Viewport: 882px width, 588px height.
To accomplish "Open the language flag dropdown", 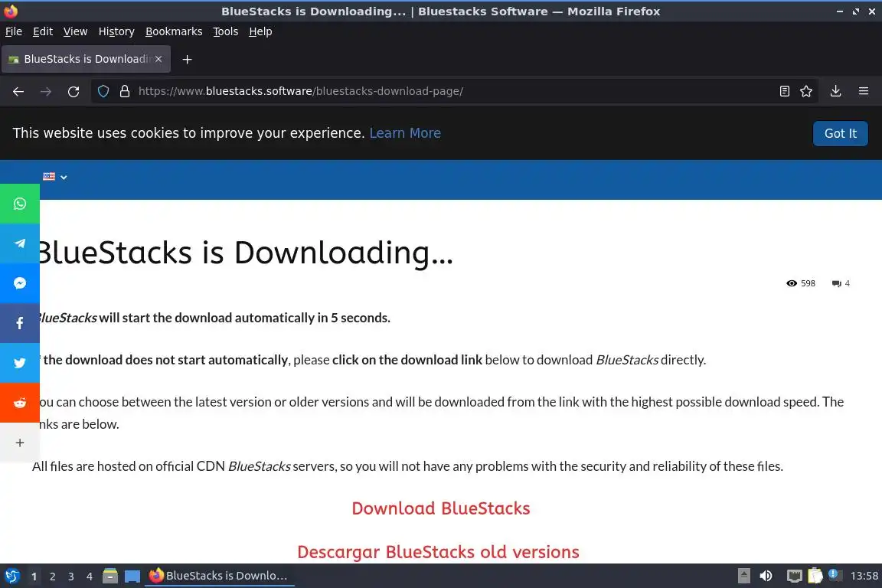I will [55, 177].
